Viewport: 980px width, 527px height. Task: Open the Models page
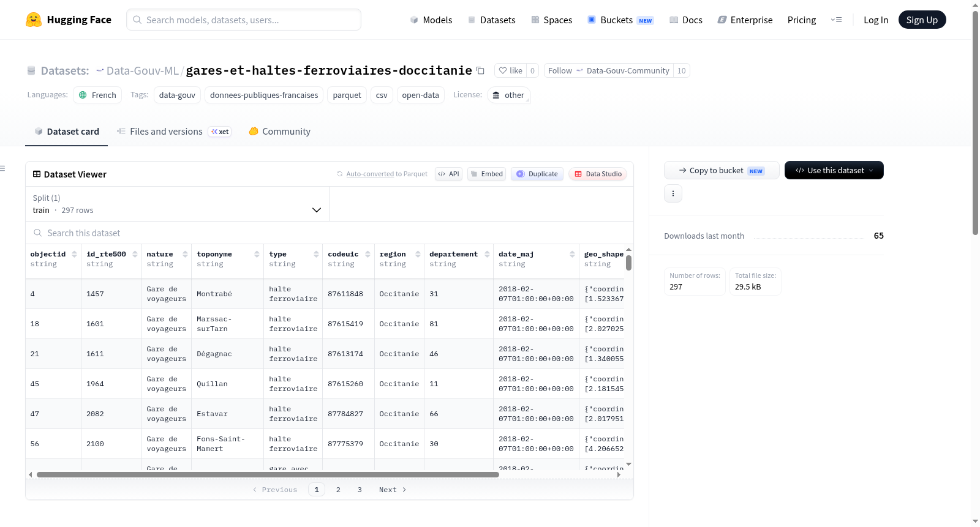pyautogui.click(x=431, y=20)
